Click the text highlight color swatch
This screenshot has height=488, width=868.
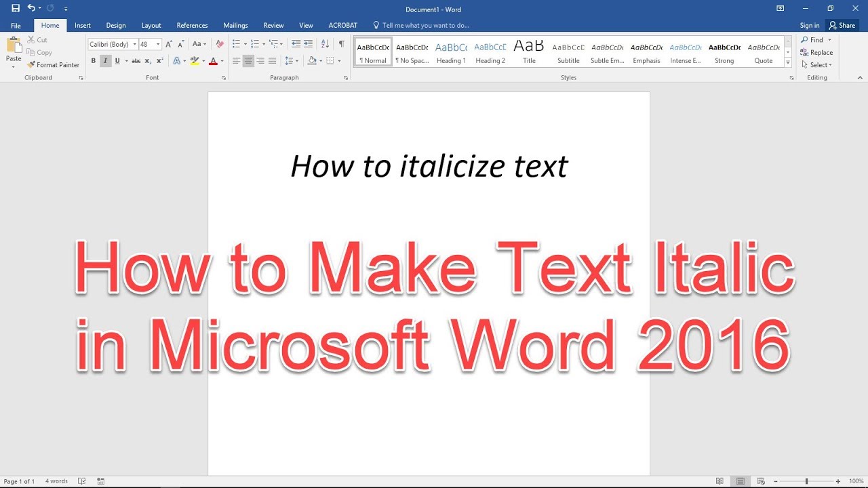[195, 61]
